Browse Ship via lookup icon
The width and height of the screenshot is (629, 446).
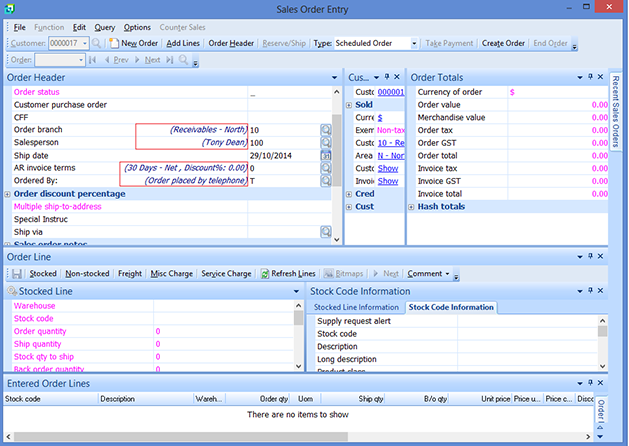pos(326,232)
